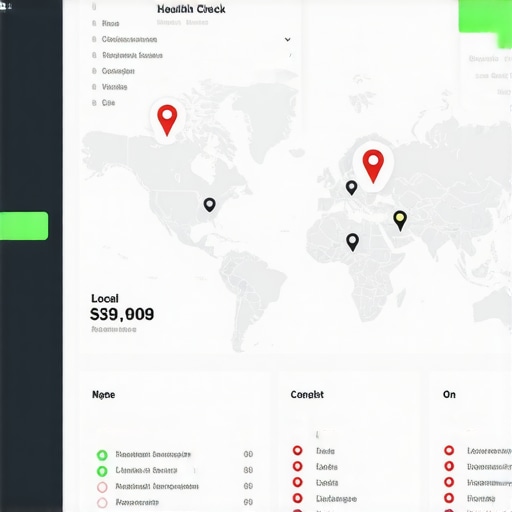The width and height of the screenshot is (512, 512).
Task: Click the green highlighted item in the dark sidebar
Action: (x=24, y=226)
